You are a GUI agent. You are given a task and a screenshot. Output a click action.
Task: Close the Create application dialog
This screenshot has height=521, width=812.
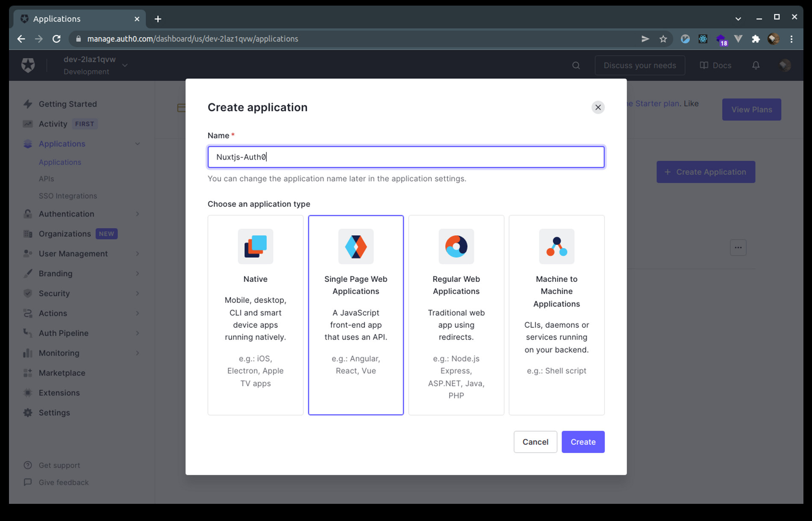click(x=597, y=107)
